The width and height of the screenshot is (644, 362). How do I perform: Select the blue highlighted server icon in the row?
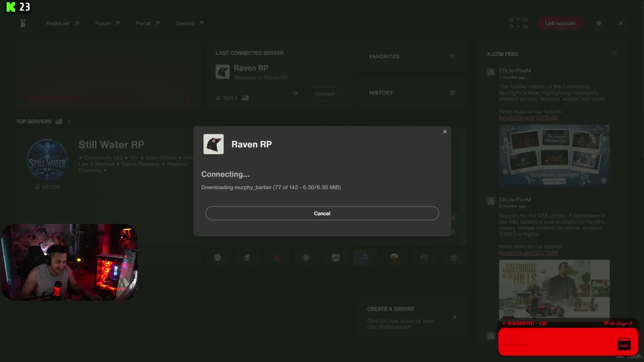(365, 257)
